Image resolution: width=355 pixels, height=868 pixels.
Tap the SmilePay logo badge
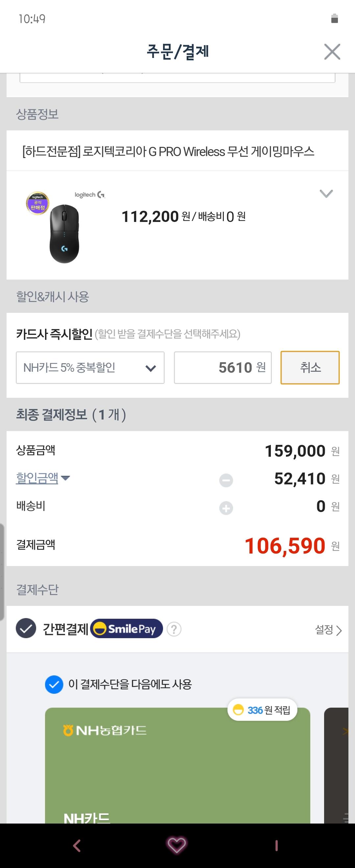pyautogui.click(x=127, y=629)
